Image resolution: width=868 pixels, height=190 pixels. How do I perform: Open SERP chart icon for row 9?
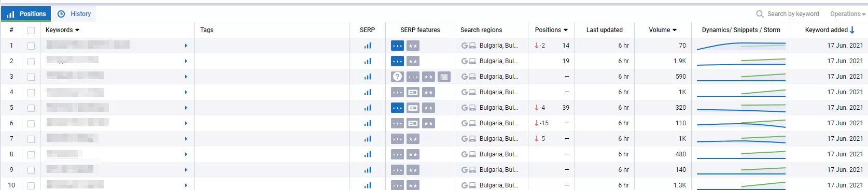368,170
